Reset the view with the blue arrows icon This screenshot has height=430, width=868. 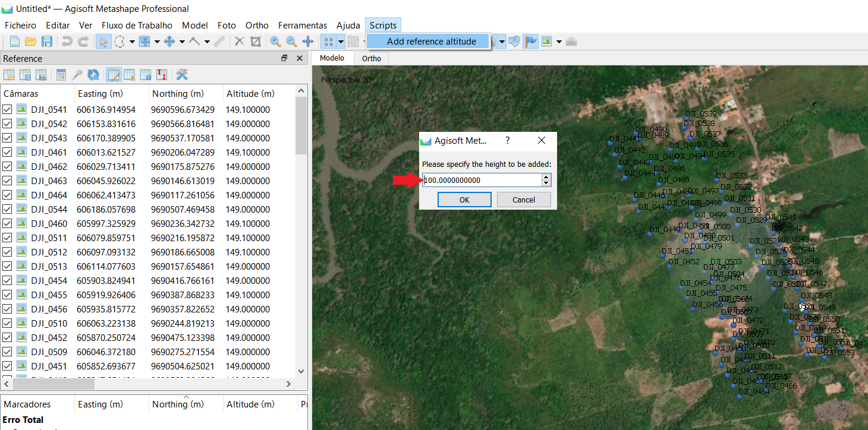click(308, 42)
